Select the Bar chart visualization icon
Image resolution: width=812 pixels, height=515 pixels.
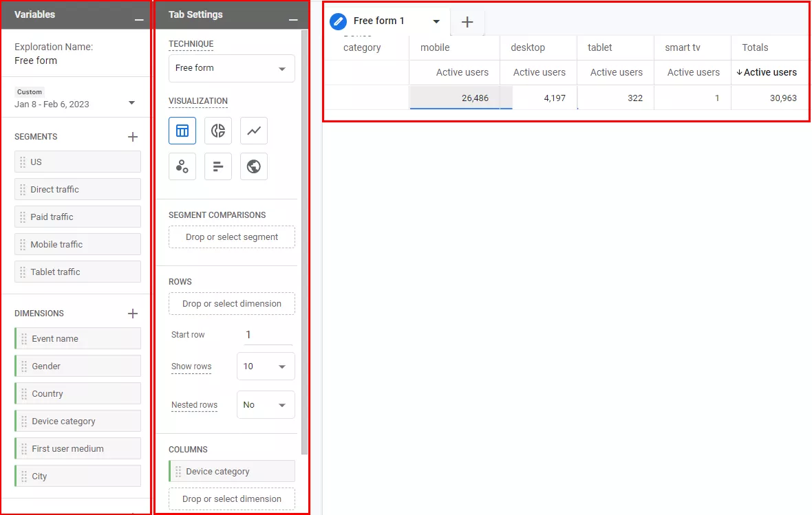(218, 166)
